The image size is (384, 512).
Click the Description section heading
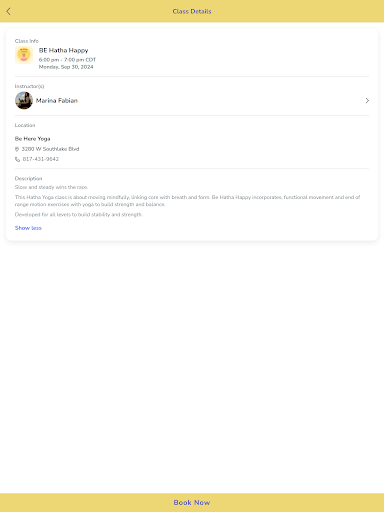[28, 178]
